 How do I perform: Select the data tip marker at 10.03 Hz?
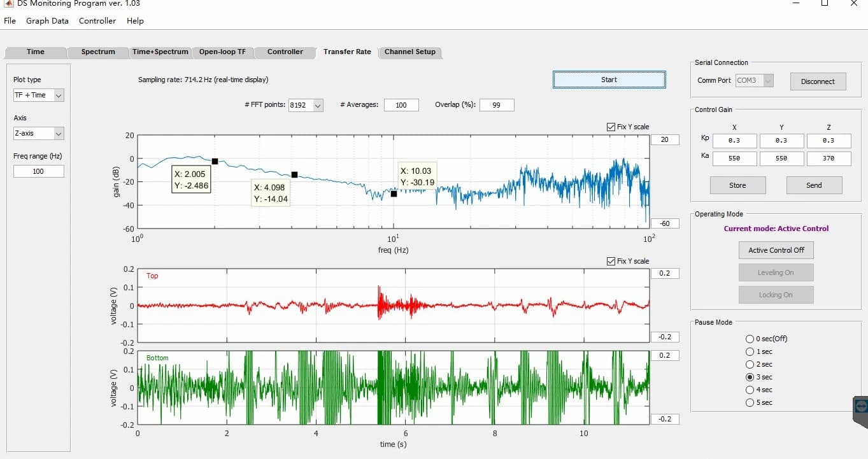click(x=394, y=194)
